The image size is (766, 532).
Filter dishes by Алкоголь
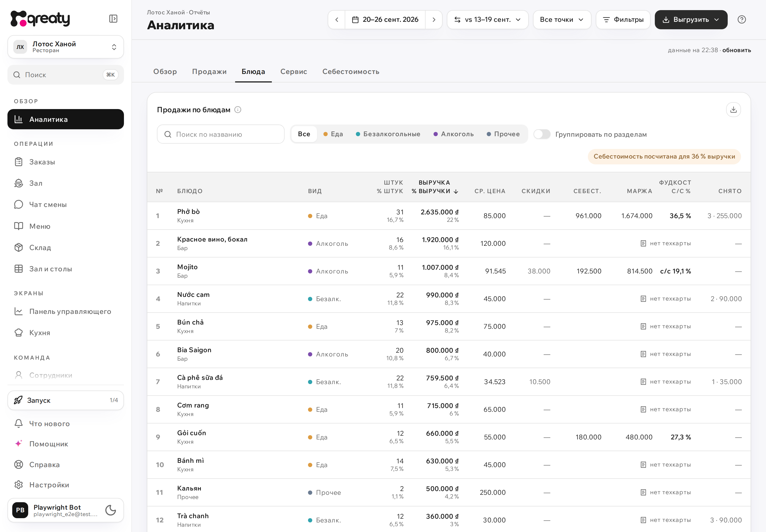click(x=453, y=134)
